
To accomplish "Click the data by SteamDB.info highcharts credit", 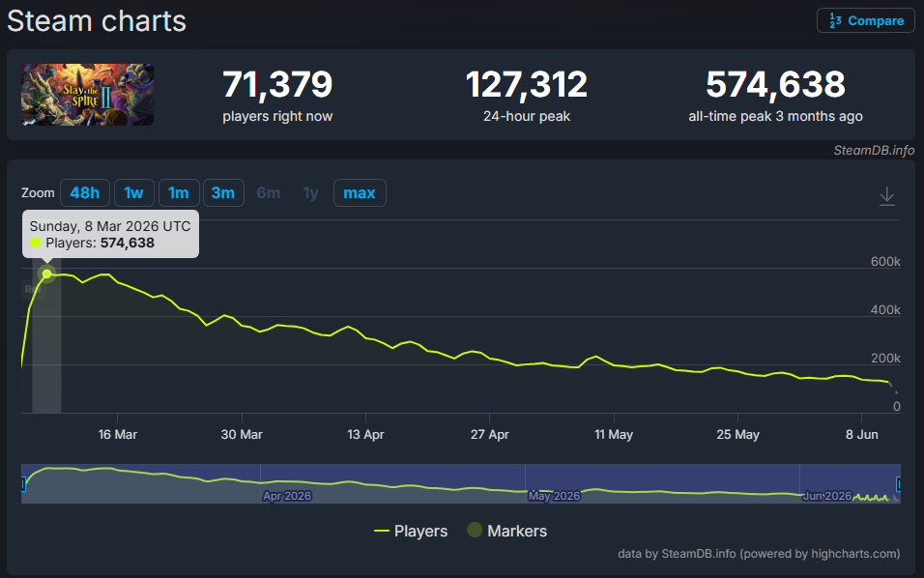I will (x=759, y=554).
